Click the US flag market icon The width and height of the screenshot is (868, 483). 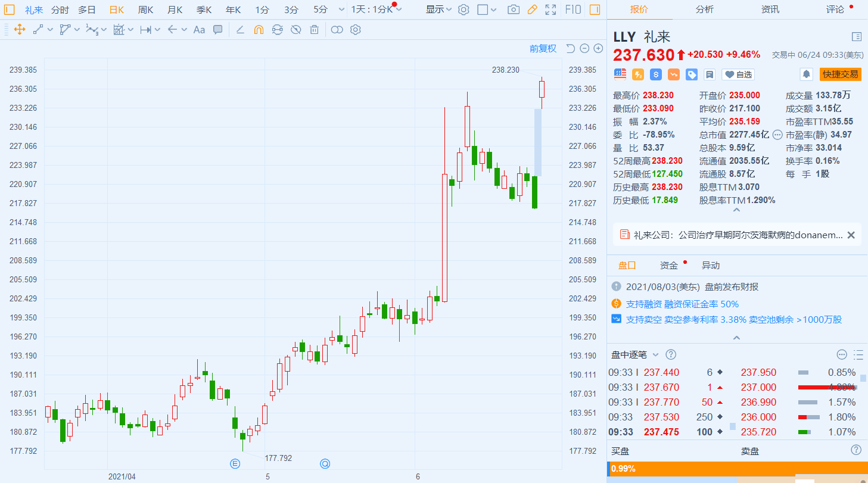tap(620, 74)
